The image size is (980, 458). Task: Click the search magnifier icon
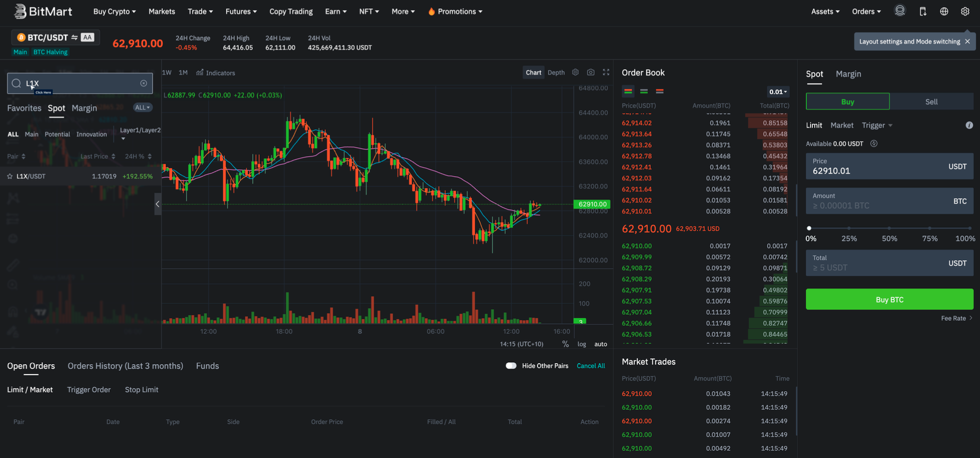16,83
